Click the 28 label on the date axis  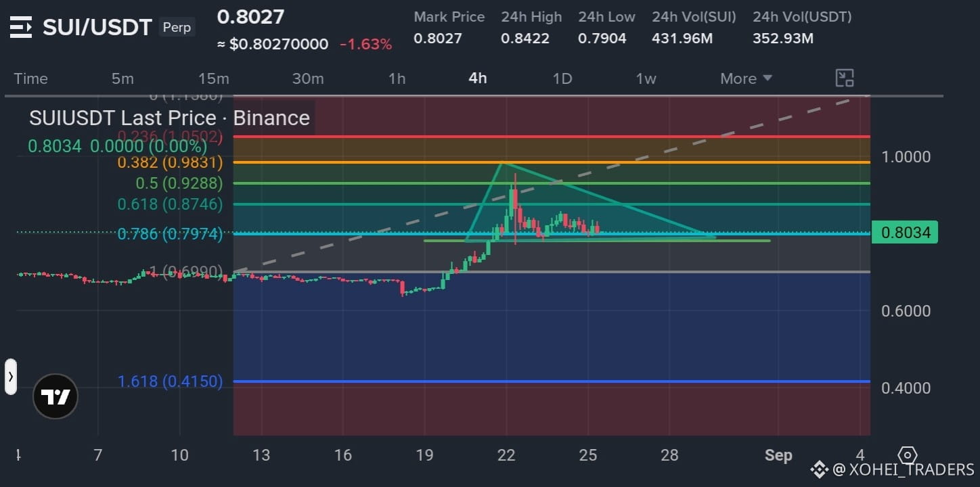pos(669,455)
